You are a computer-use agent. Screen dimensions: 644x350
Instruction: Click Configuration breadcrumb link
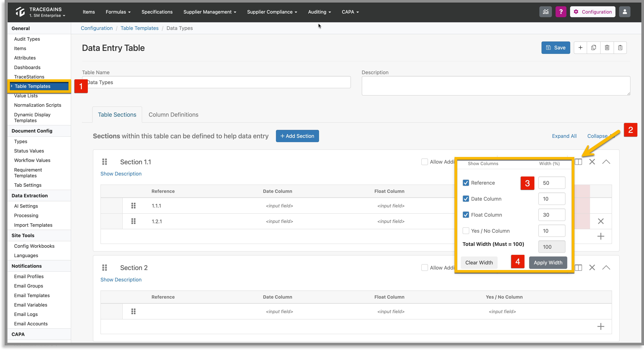pos(97,28)
